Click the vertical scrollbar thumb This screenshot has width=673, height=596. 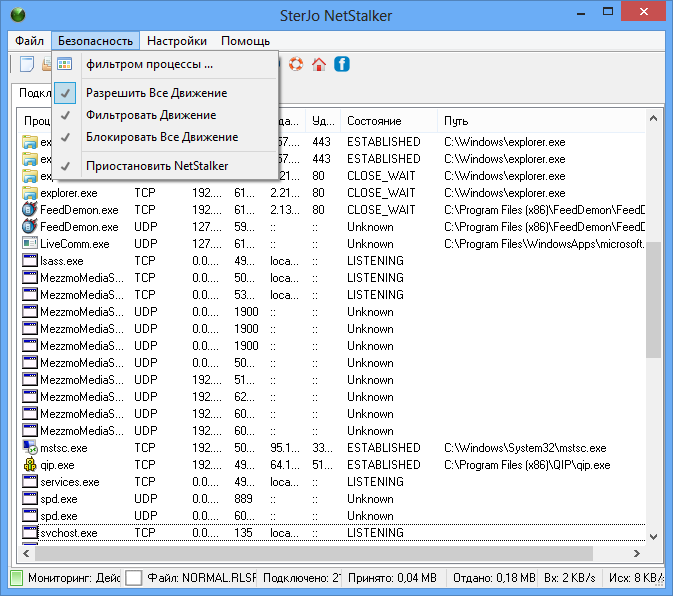click(x=653, y=300)
